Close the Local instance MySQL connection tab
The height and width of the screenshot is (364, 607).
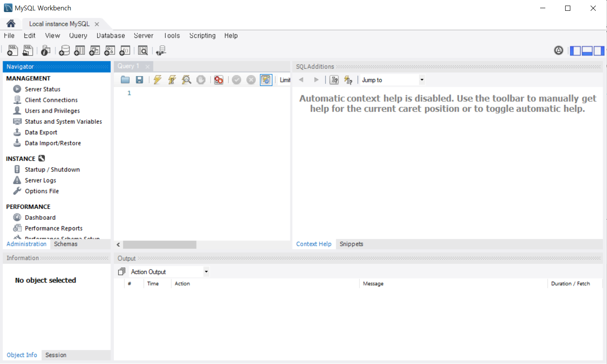coord(97,24)
